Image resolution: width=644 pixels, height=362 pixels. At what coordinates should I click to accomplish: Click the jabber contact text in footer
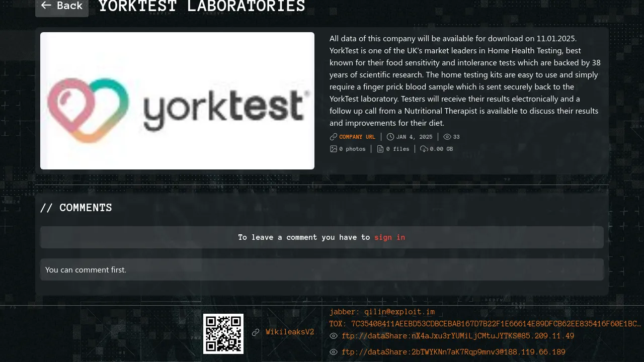(382, 312)
